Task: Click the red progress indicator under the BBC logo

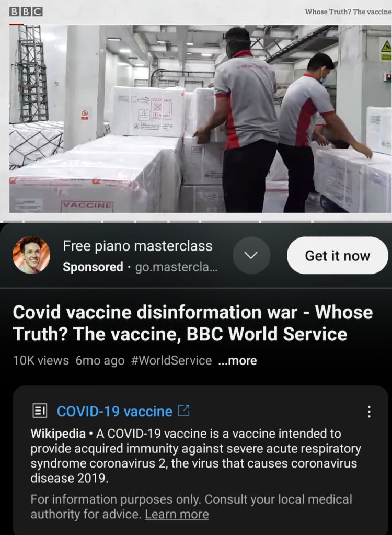Action: click(16, 24)
